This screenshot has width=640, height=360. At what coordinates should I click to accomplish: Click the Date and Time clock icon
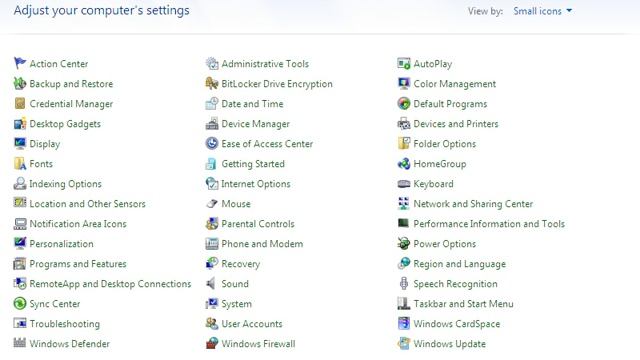[212, 103]
